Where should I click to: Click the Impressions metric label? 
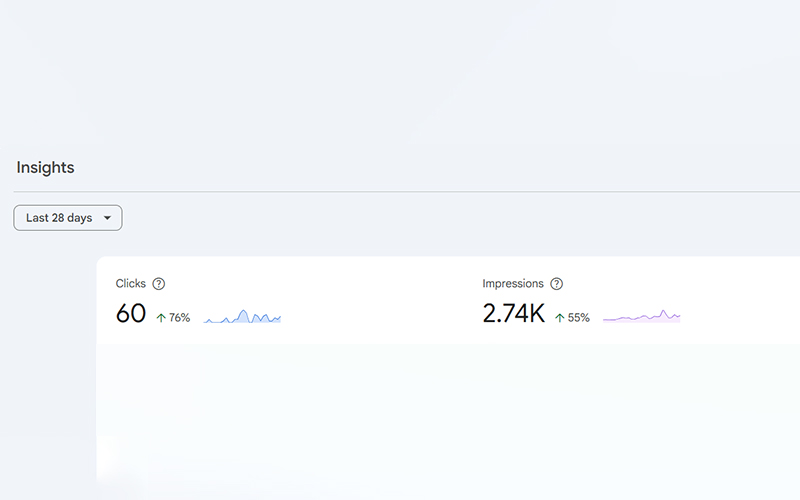click(513, 284)
